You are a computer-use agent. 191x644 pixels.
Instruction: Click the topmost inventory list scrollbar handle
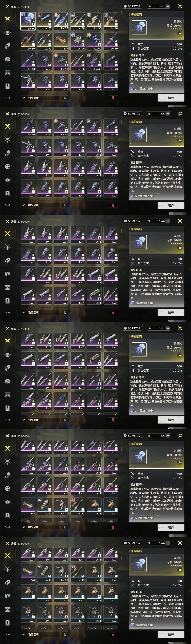click(x=121, y=13)
